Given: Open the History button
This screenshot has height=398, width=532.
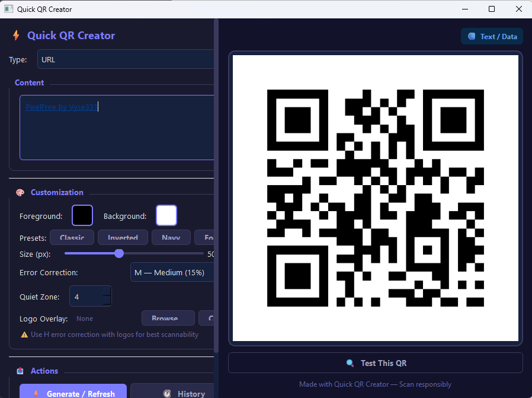Looking at the screenshot, I should 172,391.
